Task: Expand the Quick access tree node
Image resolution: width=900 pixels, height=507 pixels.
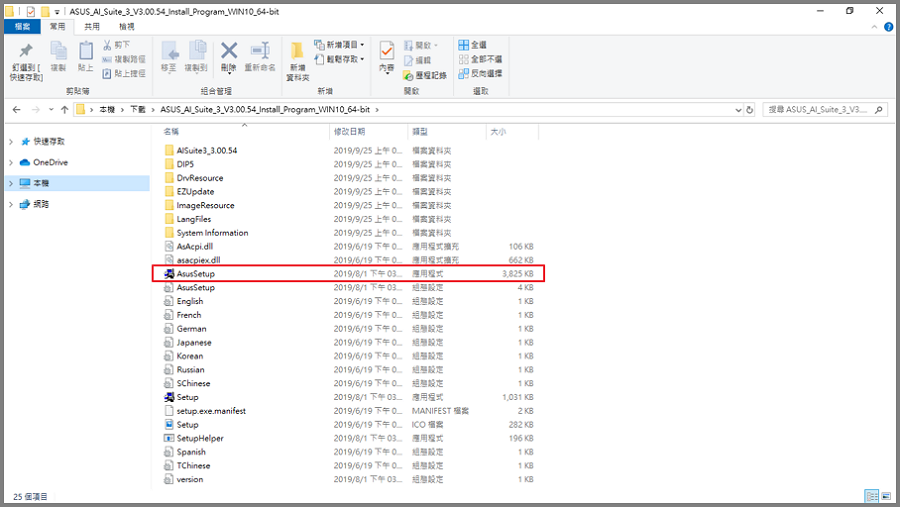Action: point(11,141)
